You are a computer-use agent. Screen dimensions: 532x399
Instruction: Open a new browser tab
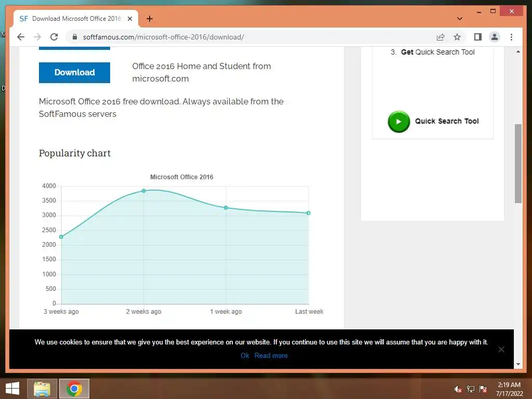pos(150,19)
